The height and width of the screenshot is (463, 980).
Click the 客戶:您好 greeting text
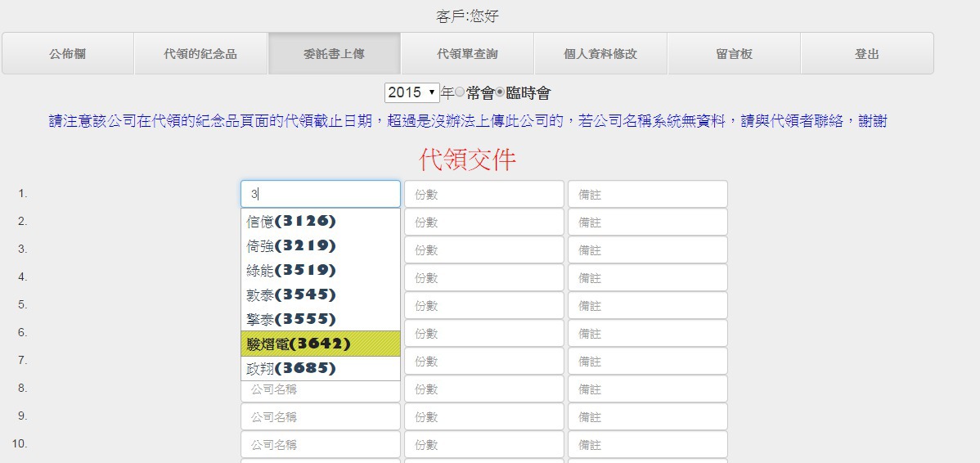[x=467, y=16]
